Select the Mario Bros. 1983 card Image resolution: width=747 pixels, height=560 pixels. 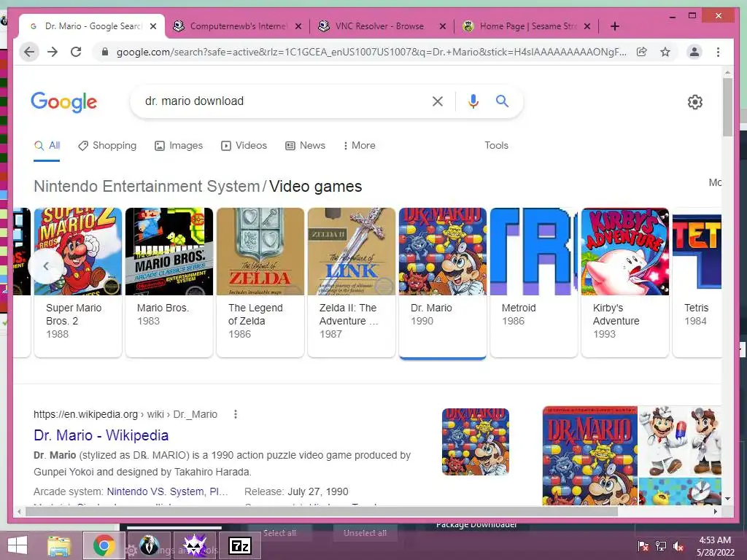[169, 282]
